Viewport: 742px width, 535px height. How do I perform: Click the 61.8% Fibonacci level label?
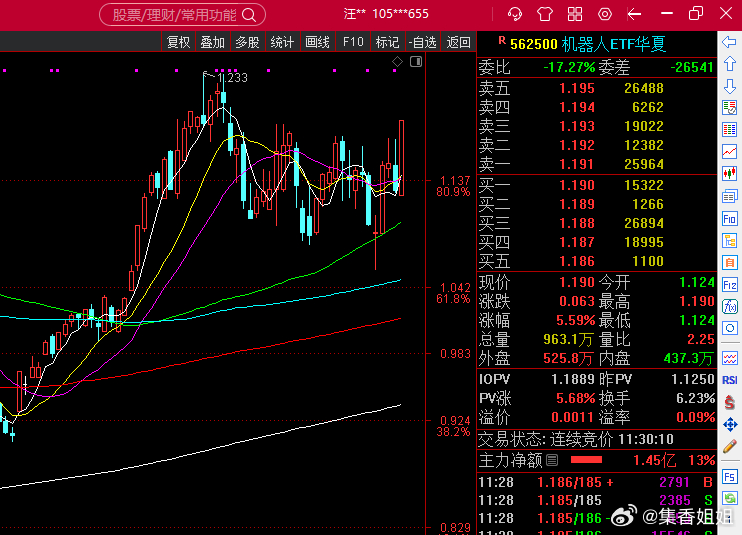pyautogui.click(x=453, y=299)
